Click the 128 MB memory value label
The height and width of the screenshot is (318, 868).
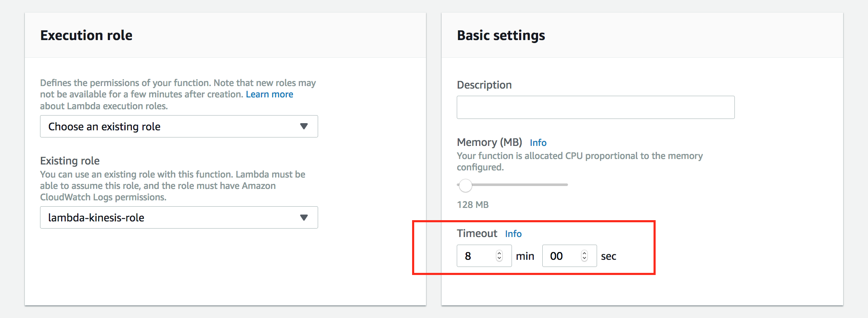tap(473, 205)
